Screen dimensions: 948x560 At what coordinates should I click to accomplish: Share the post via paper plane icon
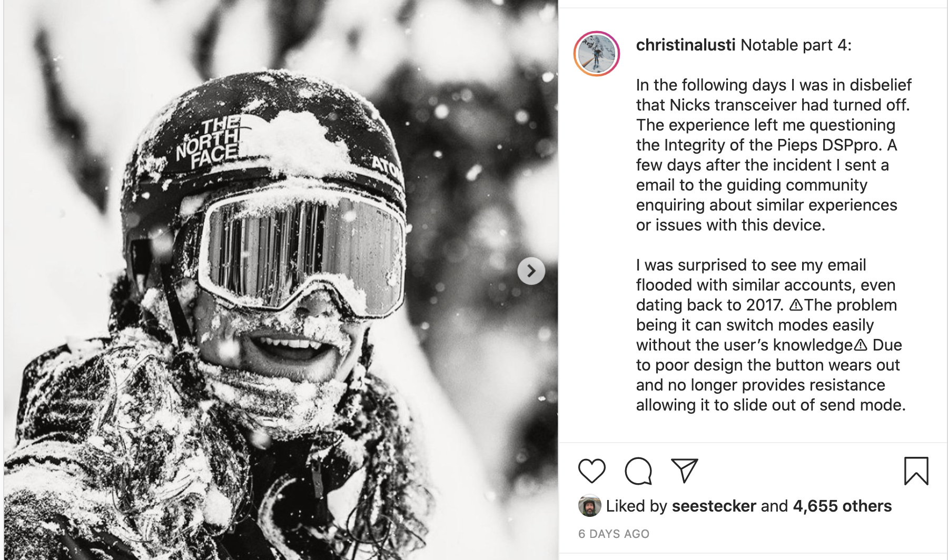point(684,471)
